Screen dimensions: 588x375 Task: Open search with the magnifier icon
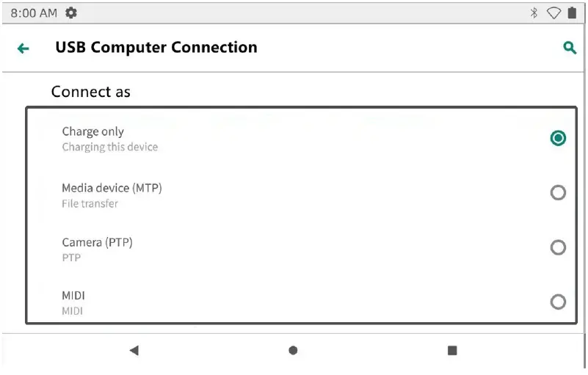point(570,48)
